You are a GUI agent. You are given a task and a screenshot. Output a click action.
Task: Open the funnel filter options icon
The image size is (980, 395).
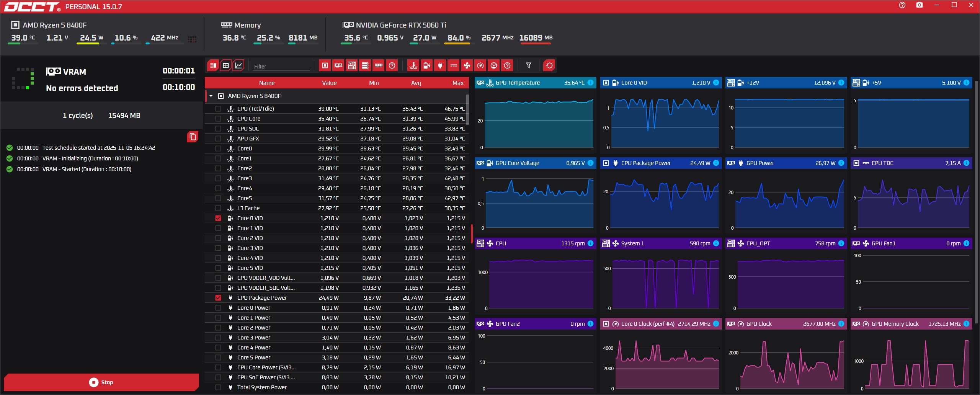tap(529, 66)
